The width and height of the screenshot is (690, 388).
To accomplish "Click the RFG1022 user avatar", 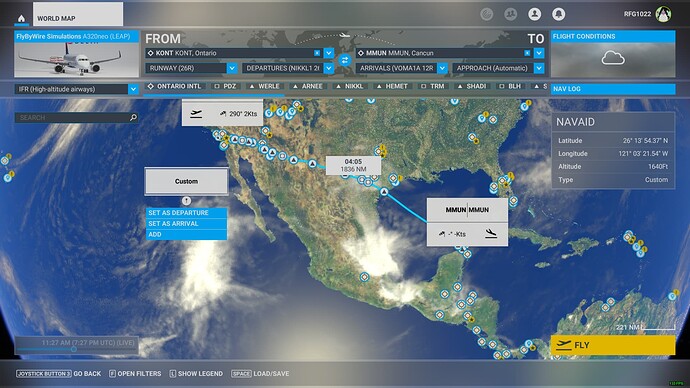I will pyautogui.click(x=663, y=14).
